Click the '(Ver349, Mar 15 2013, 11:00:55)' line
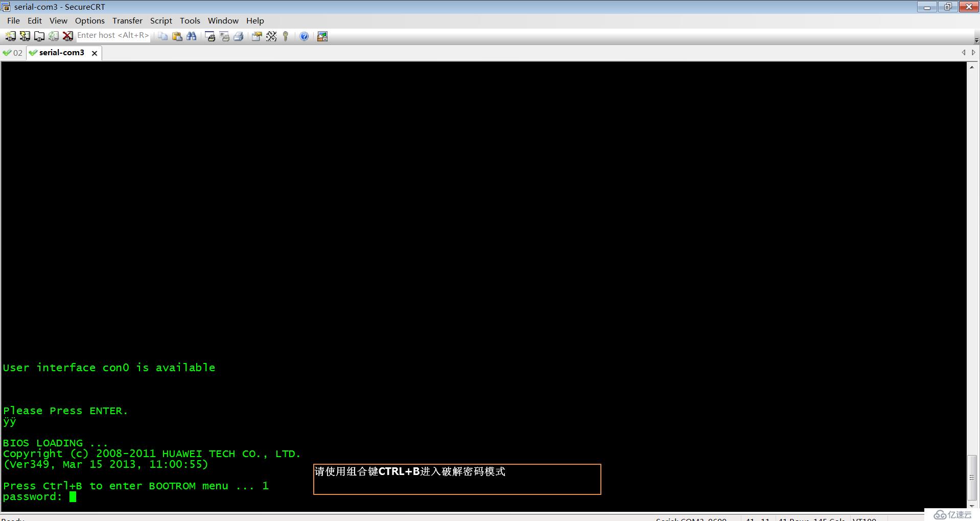The width and height of the screenshot is (980, 521). coord(105,464)
